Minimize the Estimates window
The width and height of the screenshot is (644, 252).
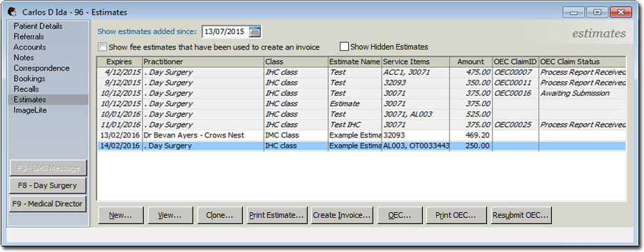pyautogui.click(x=574, y=13)
